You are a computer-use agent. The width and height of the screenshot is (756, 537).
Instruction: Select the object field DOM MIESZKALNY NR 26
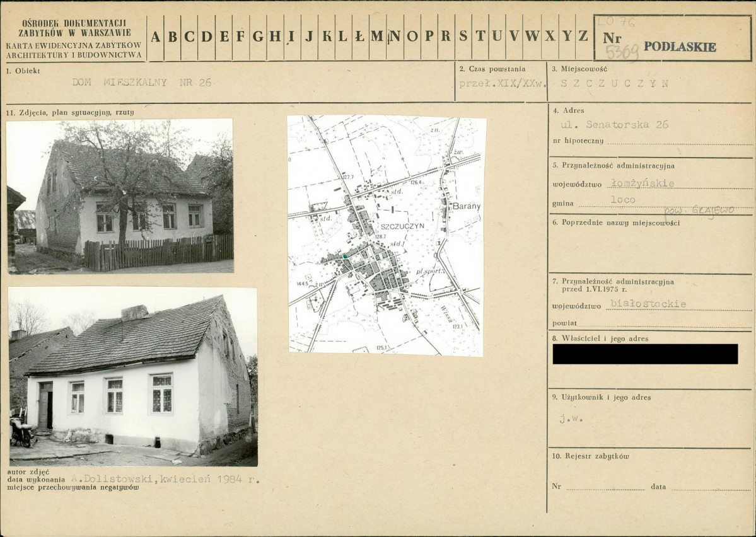click(142, 83)
